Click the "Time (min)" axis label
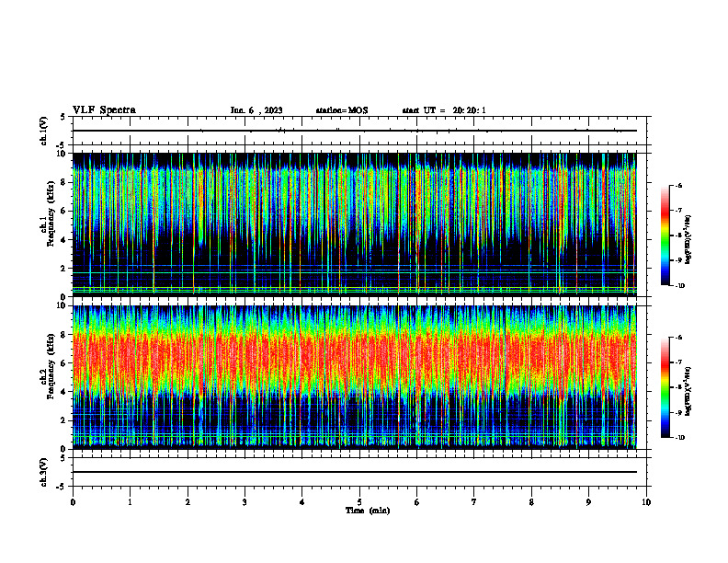This screenshot has width=728, height=563. [x=368, y=511]
